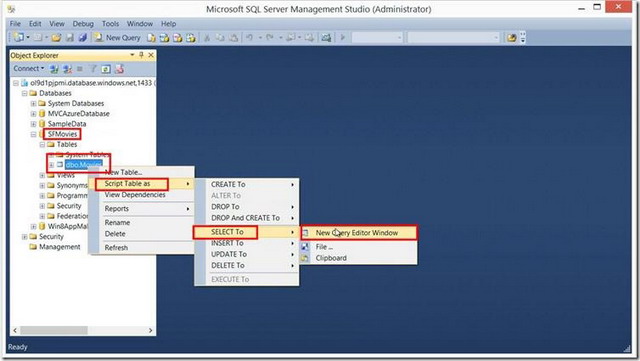
Task: Click the Filter icon in Object Explorer toolbar
Action: pos(93,69)
